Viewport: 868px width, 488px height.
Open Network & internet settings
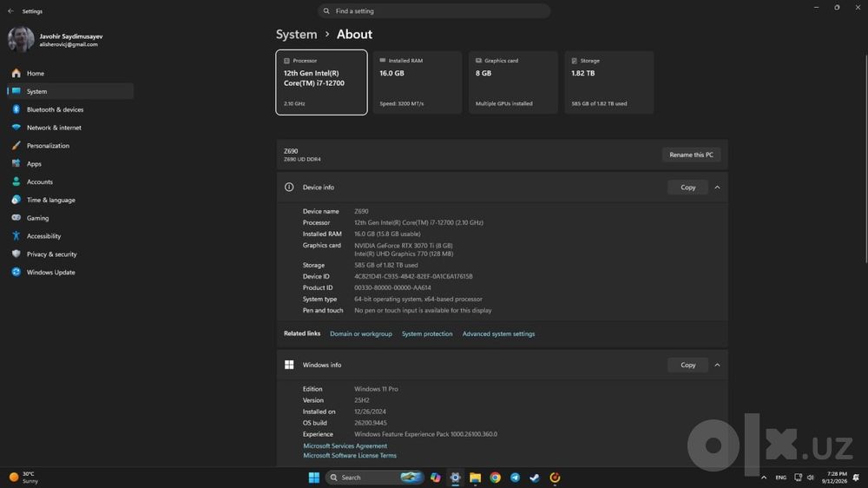70,128
